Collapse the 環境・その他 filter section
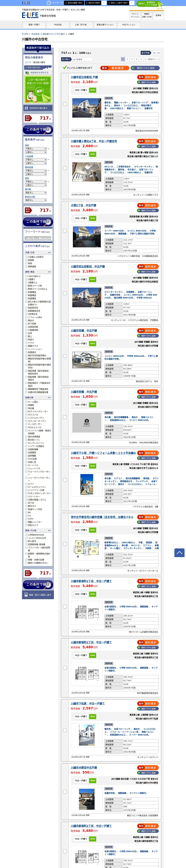186x868 pixels. point(38,530)
